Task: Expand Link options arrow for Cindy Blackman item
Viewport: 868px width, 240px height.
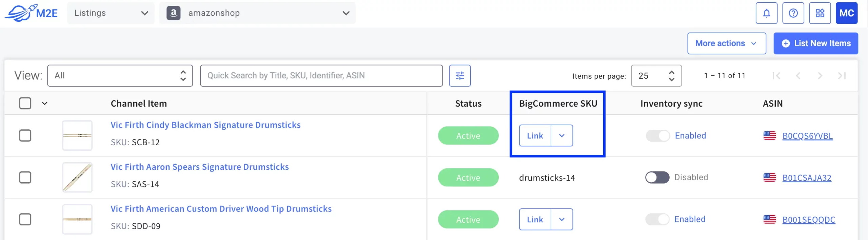Action: tap(562, 135)
